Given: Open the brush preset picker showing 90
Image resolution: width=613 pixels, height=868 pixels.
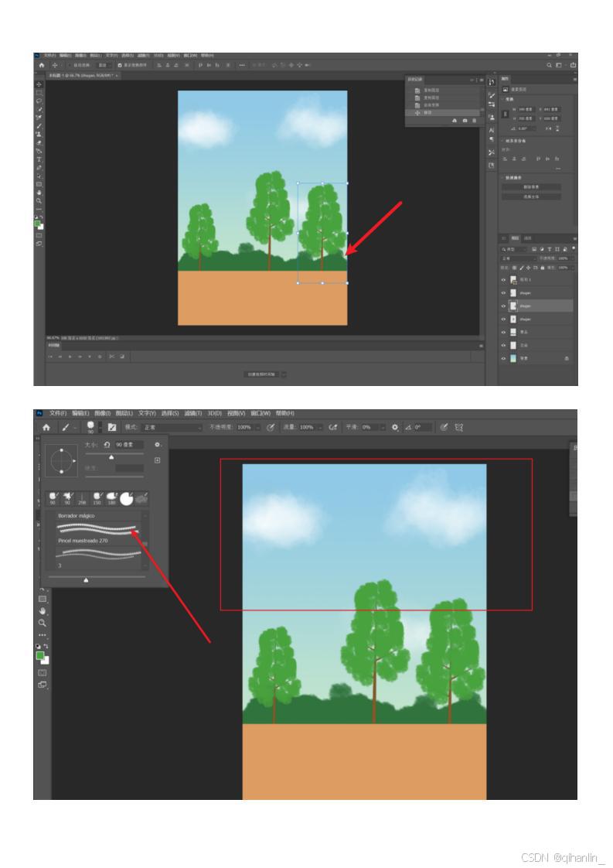Looking at the screenshot, I should (x=90, y=427).
